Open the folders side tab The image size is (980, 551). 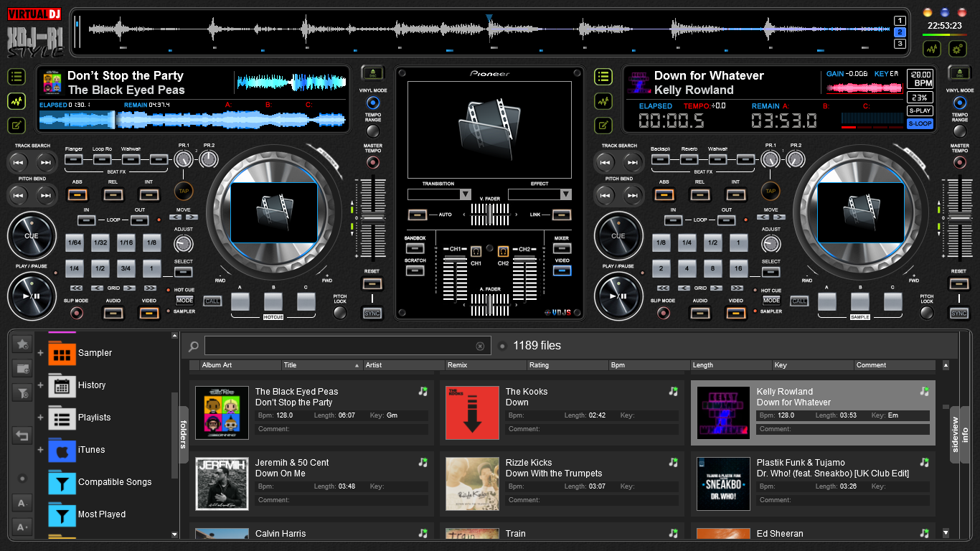click(184, 434)
